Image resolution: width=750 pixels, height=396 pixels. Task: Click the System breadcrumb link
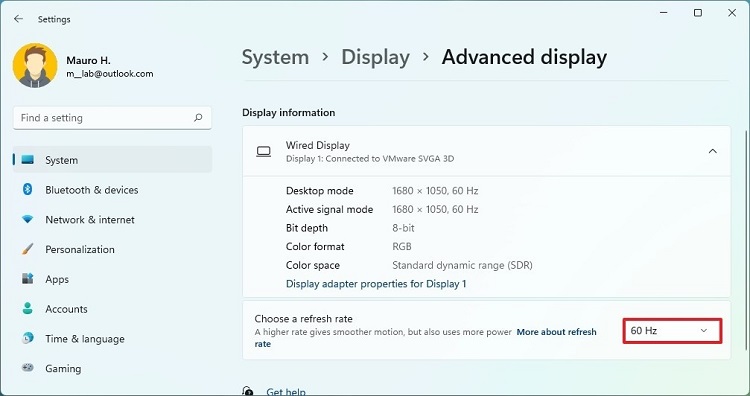click(276, 57)
